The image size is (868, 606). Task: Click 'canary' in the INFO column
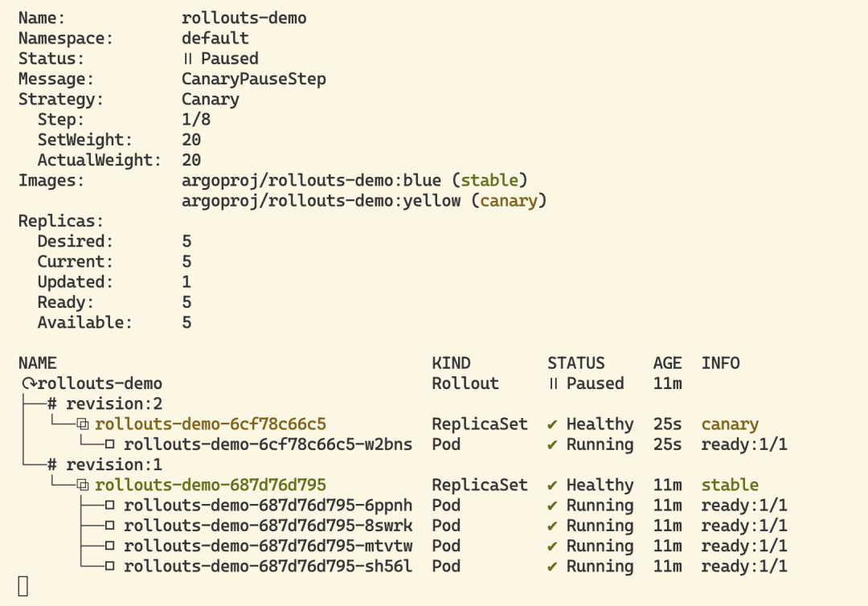coord(730,424)
